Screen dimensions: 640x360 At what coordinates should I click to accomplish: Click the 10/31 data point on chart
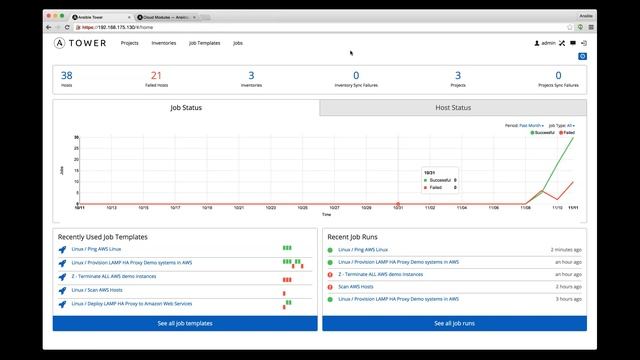[x=398, y=204]
